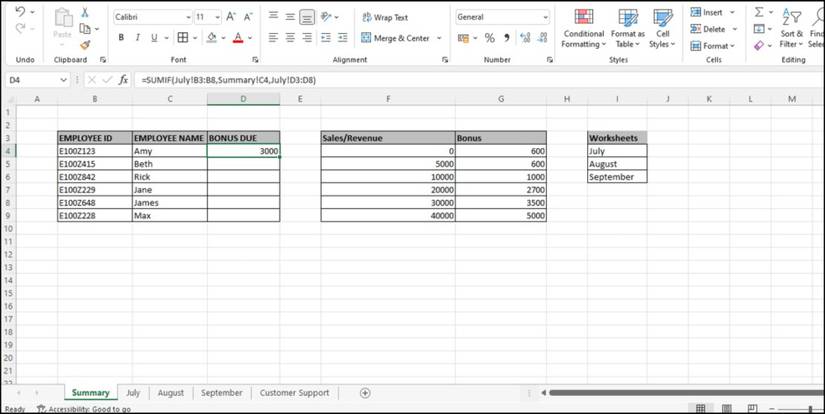Select Center alignment icon
This screenshot has height=414, width=825.
(290, 38)
